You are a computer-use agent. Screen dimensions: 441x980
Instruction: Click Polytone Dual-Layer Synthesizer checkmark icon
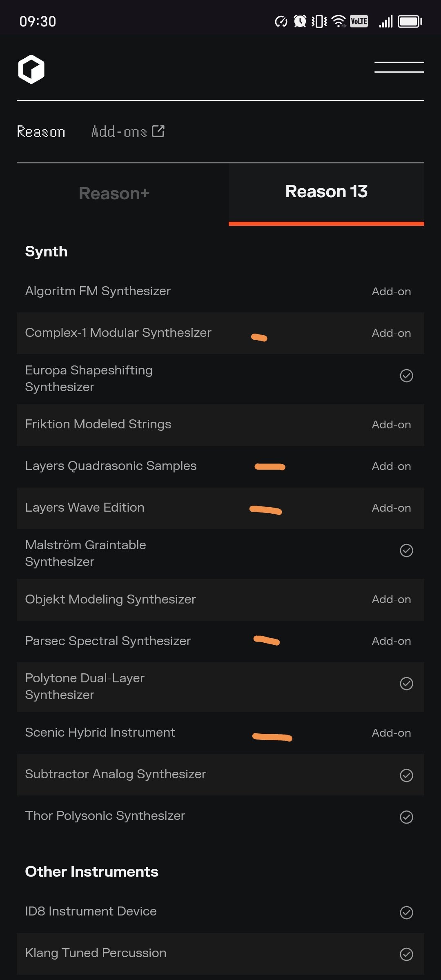(406, 684)
